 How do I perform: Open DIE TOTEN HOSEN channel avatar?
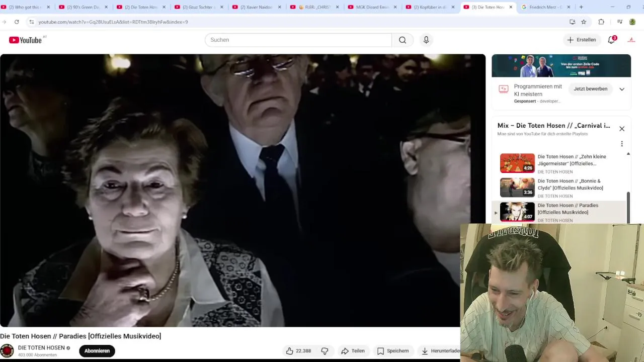7,351
